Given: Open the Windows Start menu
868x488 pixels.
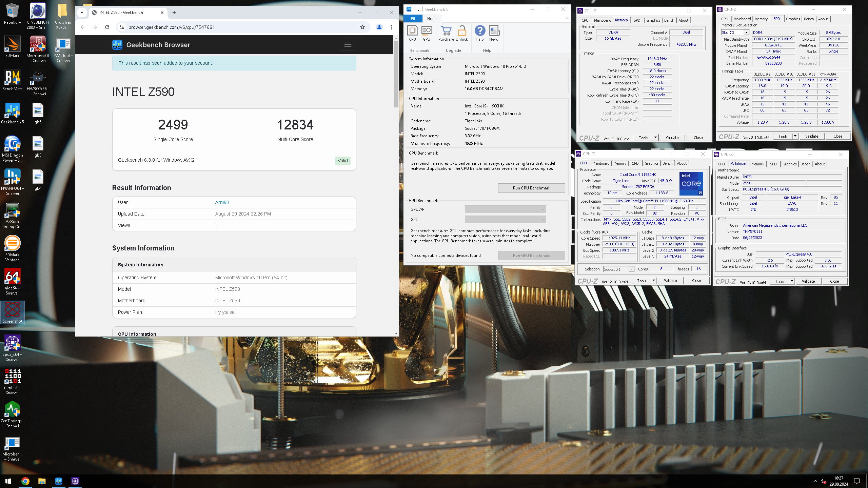Looking at the screenshot, I should pos(8,481).
